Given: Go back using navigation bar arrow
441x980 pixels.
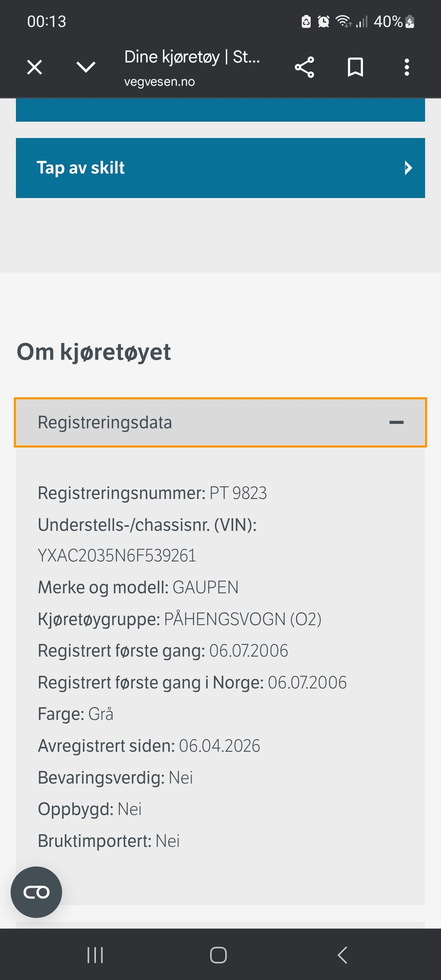Looking at the screenshot, I should click(x=342, y=955).
